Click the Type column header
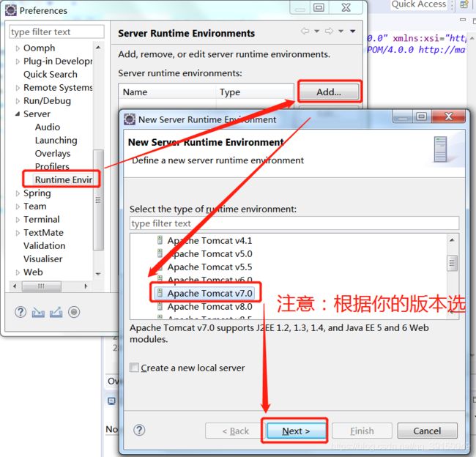The height and width of the screenshot is (457, 476). point(255,92)
